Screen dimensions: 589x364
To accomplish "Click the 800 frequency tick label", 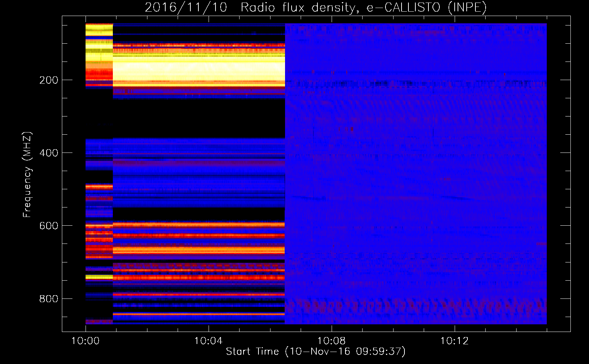I will (x=49, y=298).
